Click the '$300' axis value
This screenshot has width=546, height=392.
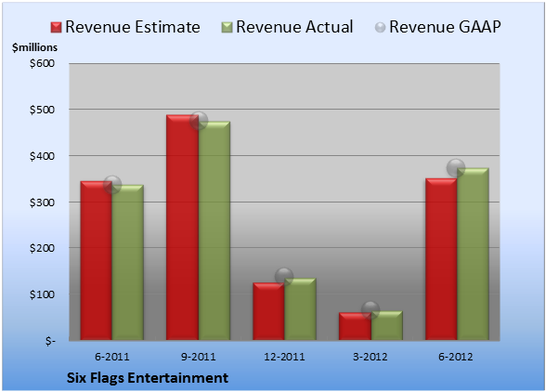pos(42,203)
